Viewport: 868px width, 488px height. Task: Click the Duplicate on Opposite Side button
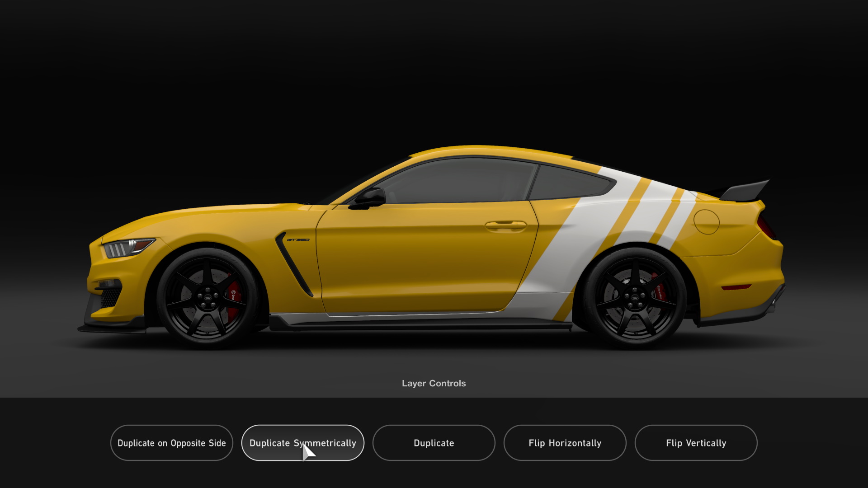tap(172, 443)
